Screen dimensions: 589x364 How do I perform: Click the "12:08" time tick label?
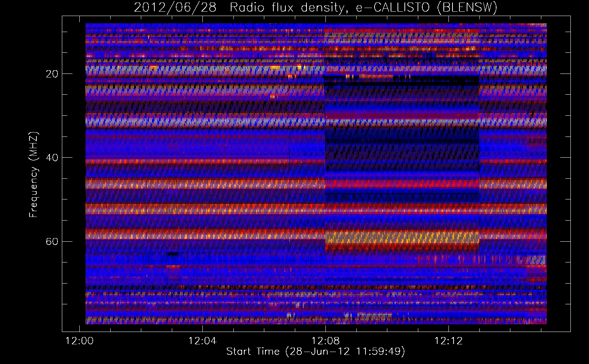click(325, 341)
